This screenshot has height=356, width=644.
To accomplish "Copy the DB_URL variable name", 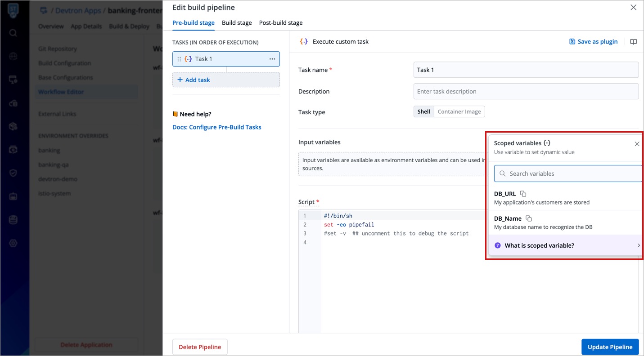I will 523,194.
